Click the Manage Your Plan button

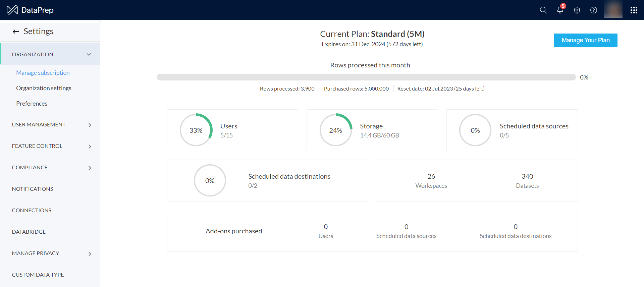585,40
